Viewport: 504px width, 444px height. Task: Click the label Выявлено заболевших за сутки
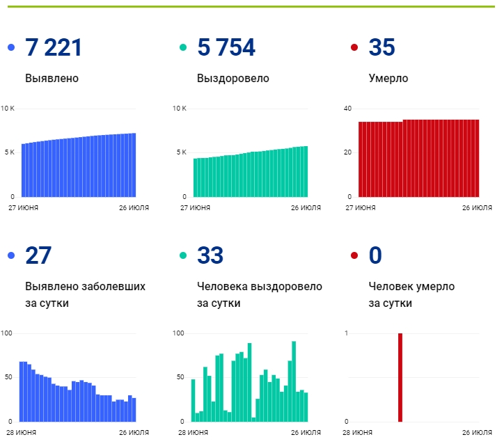[x=85, y=294]
